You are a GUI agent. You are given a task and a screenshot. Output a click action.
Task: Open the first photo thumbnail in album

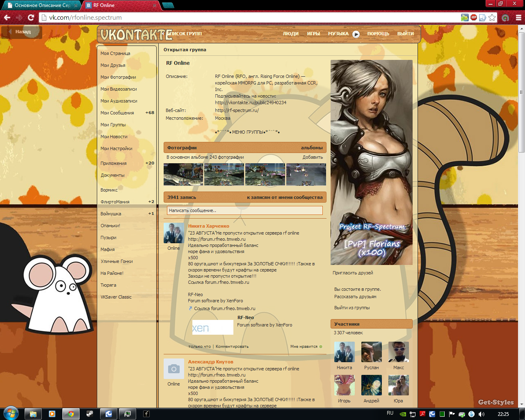pyautogui.click(x=183, y=175)
